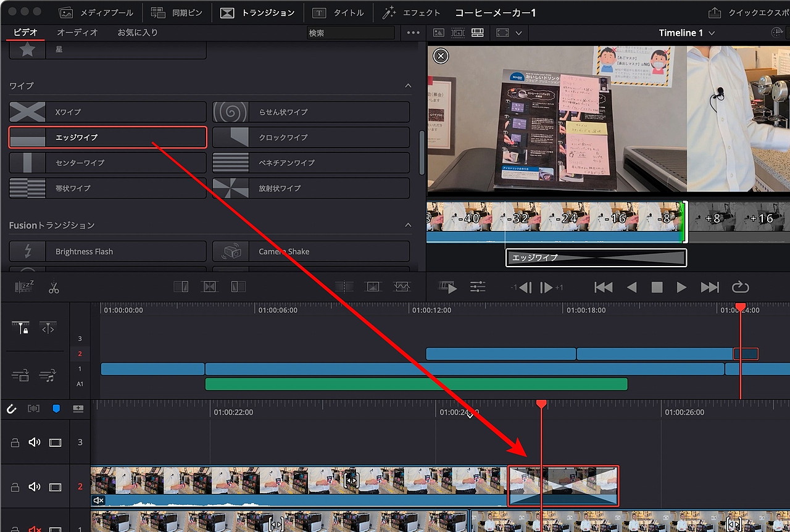Open the 同期ビン panel

pyautogui.click(x=177, y=12)
